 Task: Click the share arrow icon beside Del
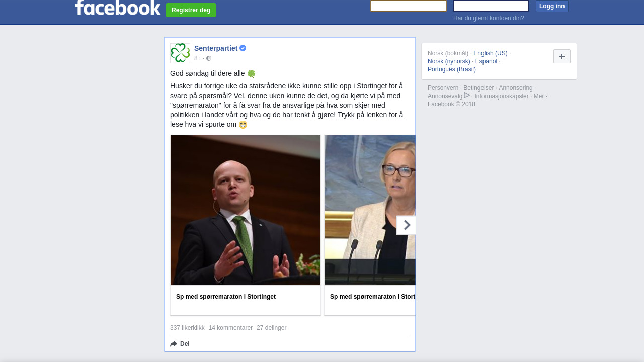point(174,344)
